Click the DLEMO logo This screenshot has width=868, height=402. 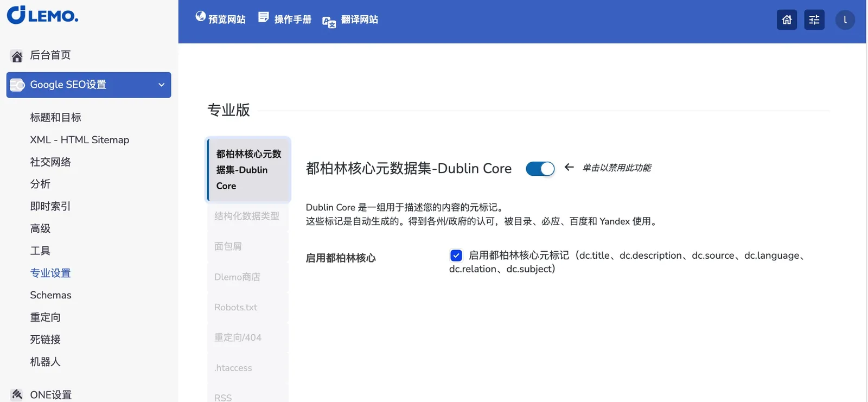click(42, 15)
